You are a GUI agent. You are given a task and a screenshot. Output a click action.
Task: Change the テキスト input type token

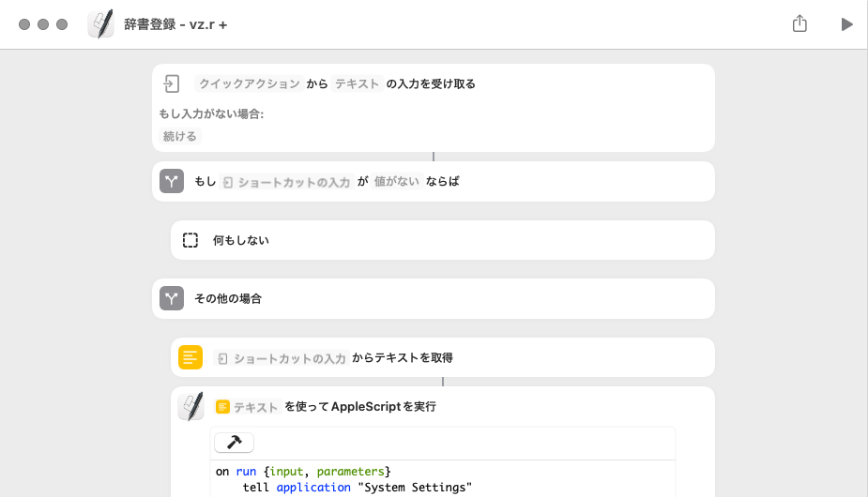coord(357,83)
